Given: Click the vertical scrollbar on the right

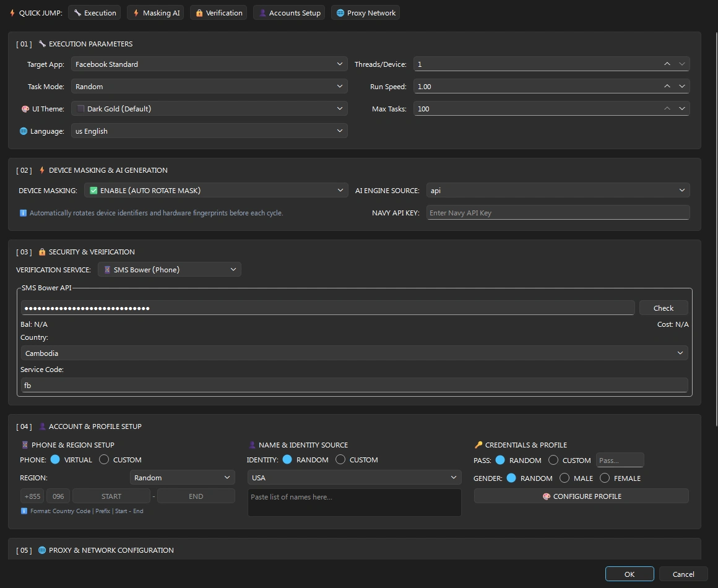Looking at the screenshot, I should coord(716,229).
